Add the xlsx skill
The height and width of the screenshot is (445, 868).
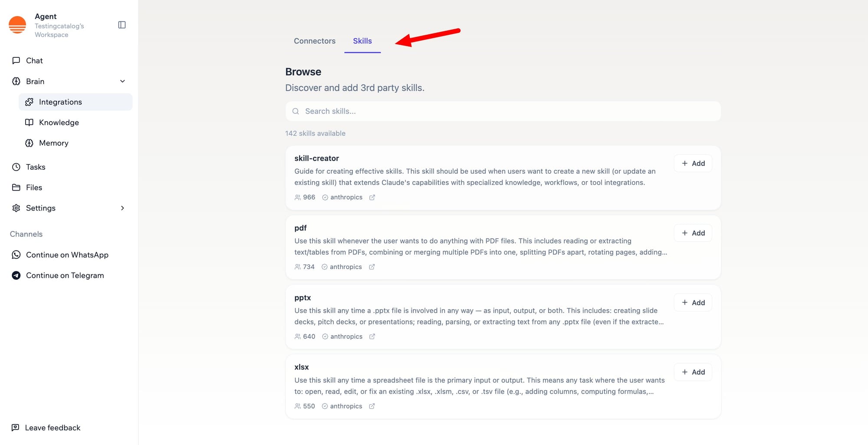693,372
